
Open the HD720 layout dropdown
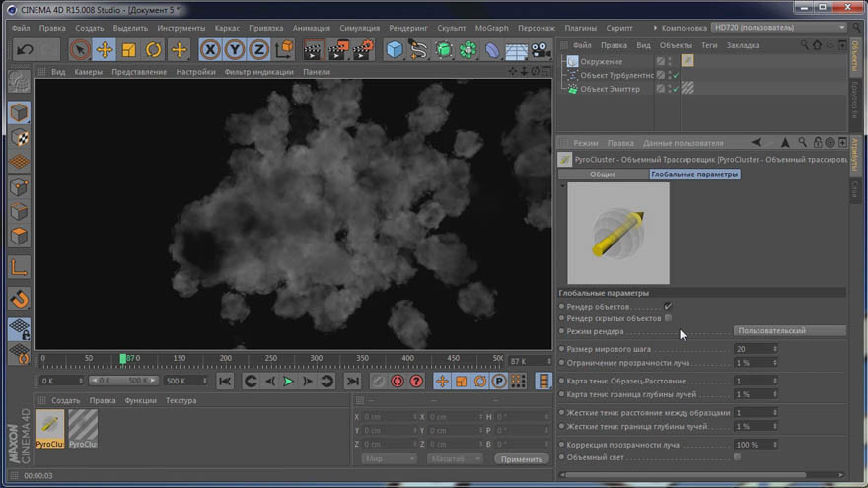click(x=779, y=28)
